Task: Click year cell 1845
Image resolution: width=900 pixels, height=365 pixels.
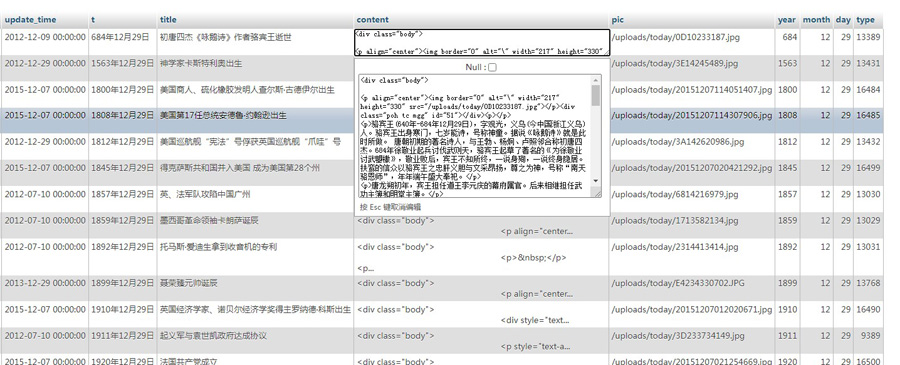Action: (788, 168)
